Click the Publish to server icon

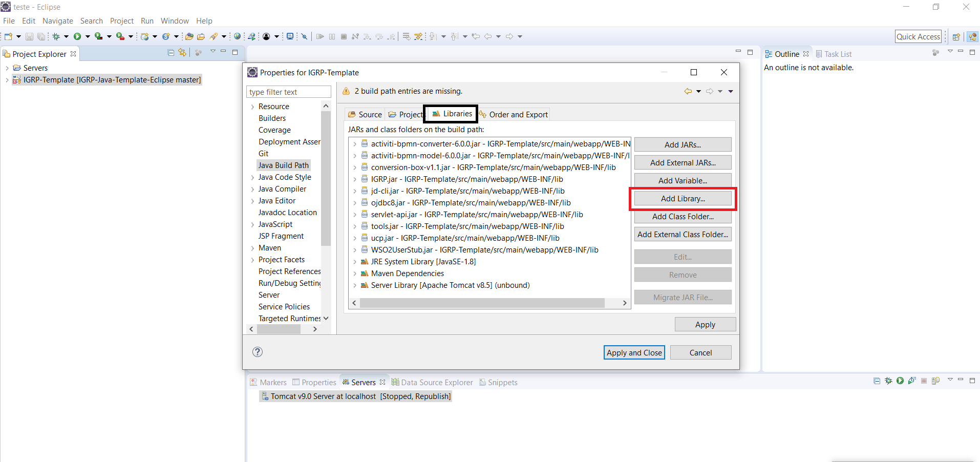pyautogui.click(x=935, y=381)
